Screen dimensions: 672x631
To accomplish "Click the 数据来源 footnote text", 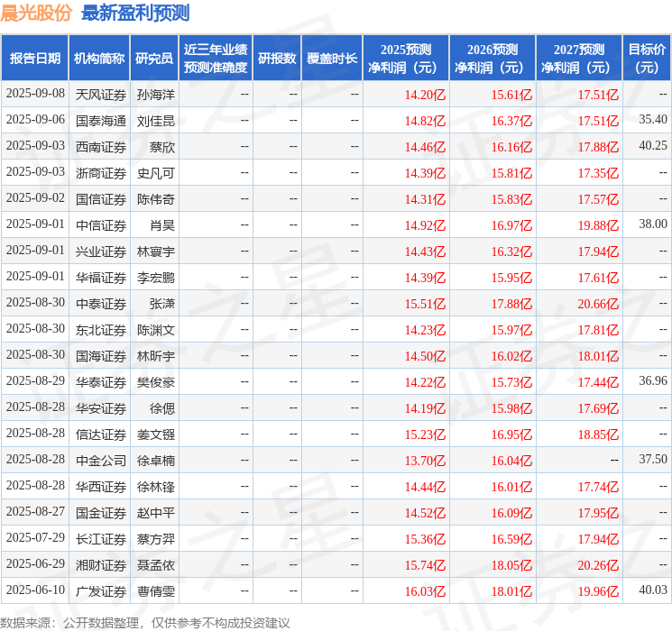I will [145, 623].
